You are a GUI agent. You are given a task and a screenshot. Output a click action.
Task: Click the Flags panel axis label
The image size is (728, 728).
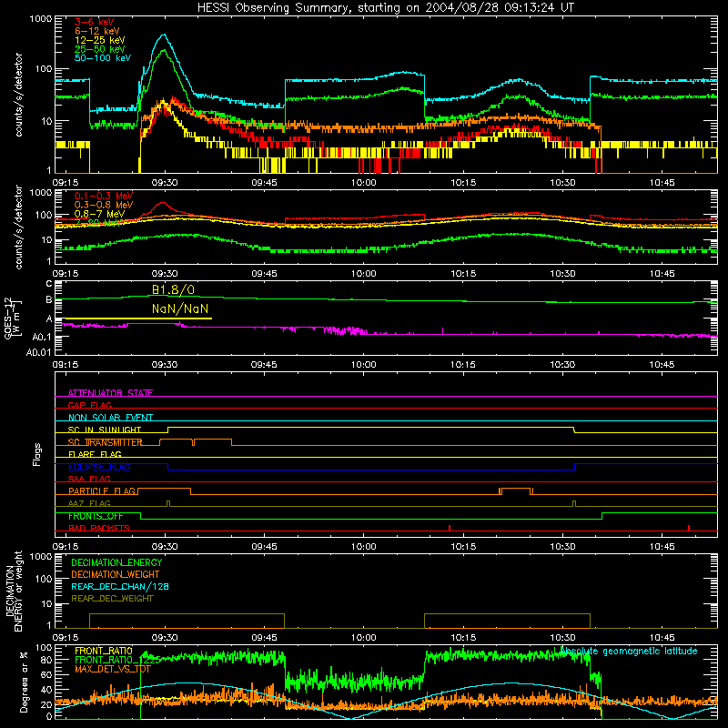point(36,454)
